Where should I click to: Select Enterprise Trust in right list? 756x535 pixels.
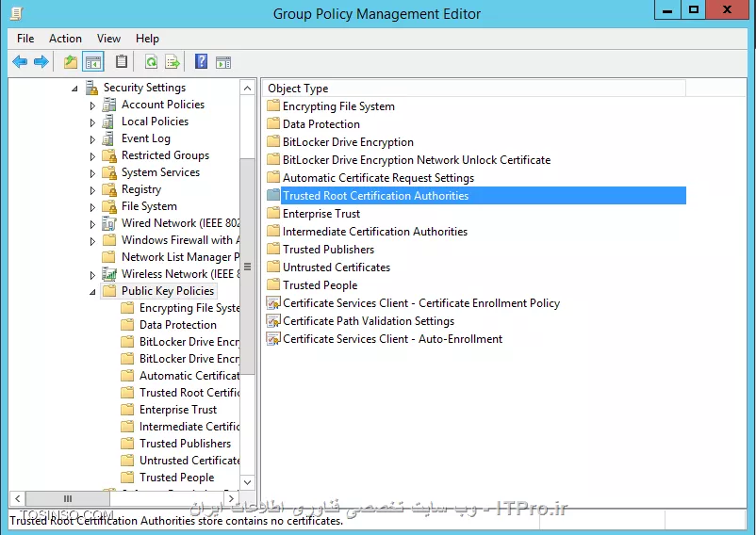pos(321,213)
